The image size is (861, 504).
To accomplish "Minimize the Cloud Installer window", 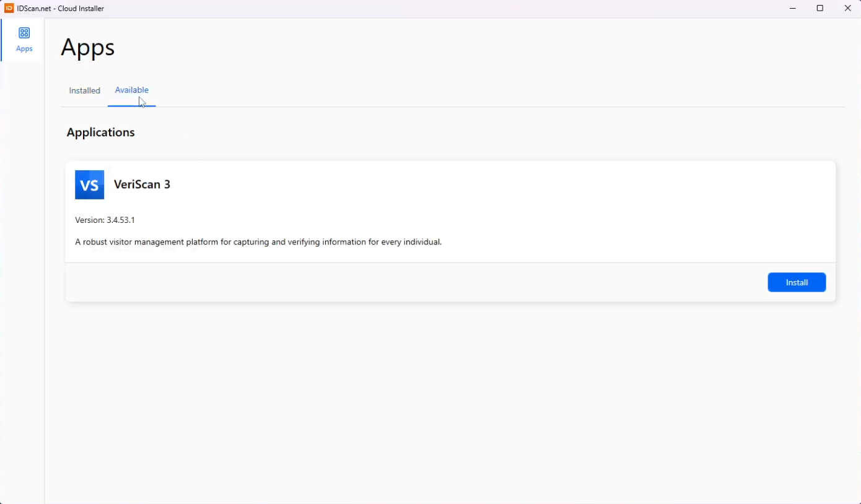I will point(793,9).
